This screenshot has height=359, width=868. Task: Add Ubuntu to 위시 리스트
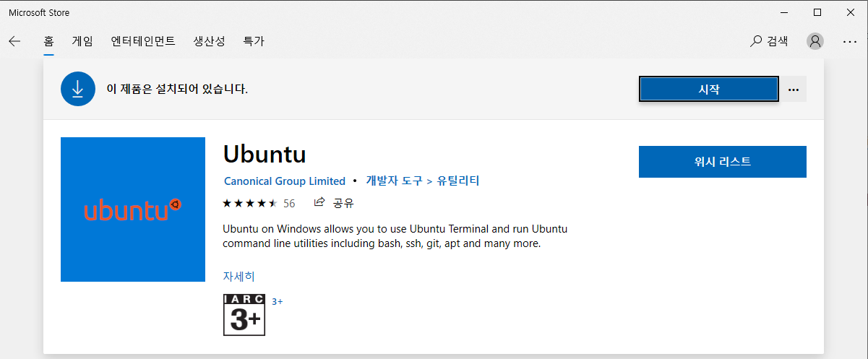click(x=723, y=162)
